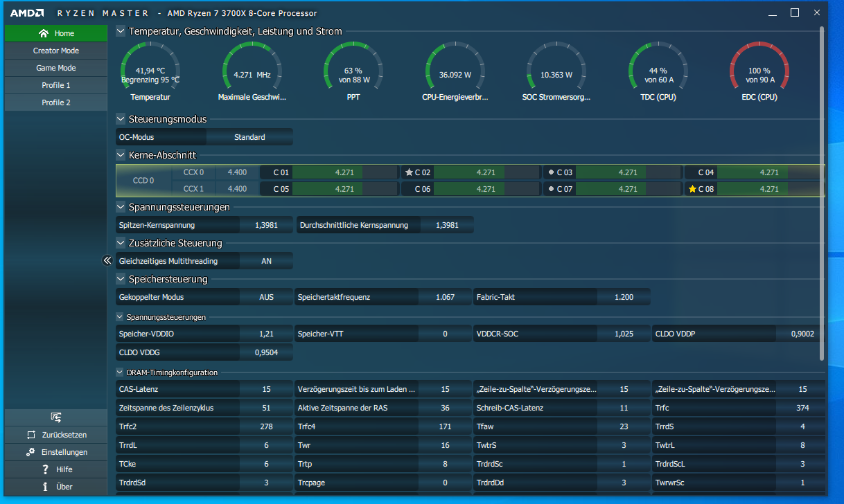The width and height of the screenshot is (844, 504).
Task: Collapse DRAM-Timingkonfiguration subsection
Action: 120,372
